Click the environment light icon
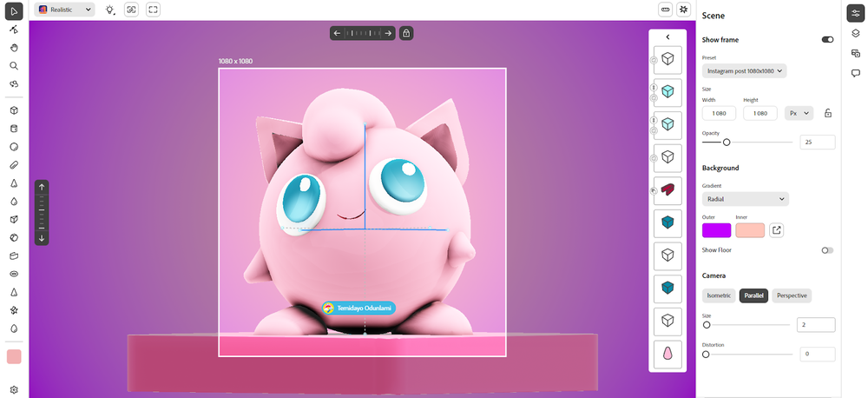The height and width of the screenshot is (398, 868). [109, 10]
